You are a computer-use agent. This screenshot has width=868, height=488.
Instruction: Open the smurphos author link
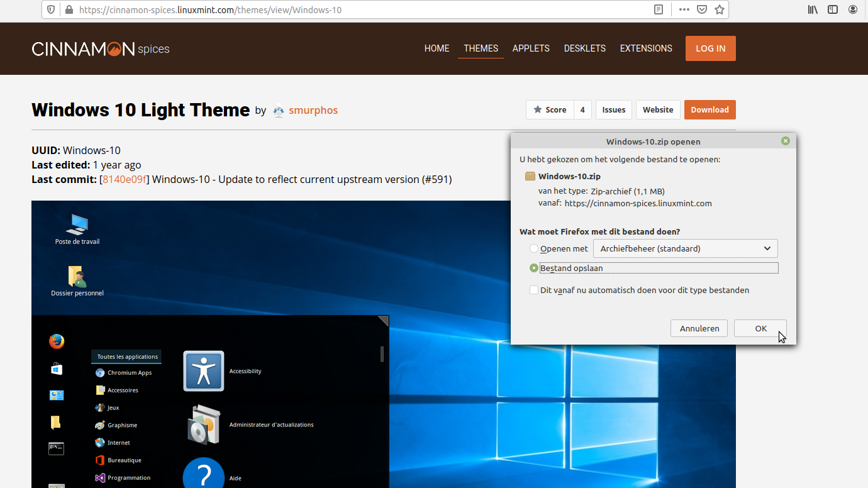click(313, 111)
